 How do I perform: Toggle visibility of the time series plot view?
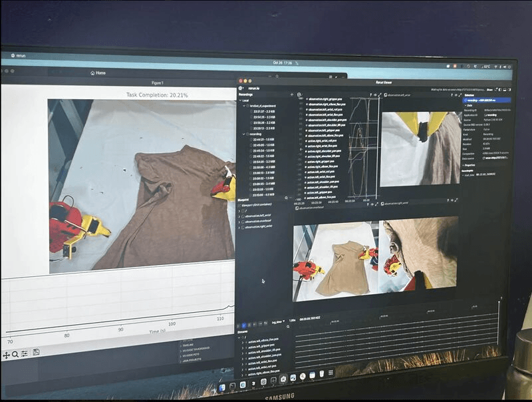(374, 95)
